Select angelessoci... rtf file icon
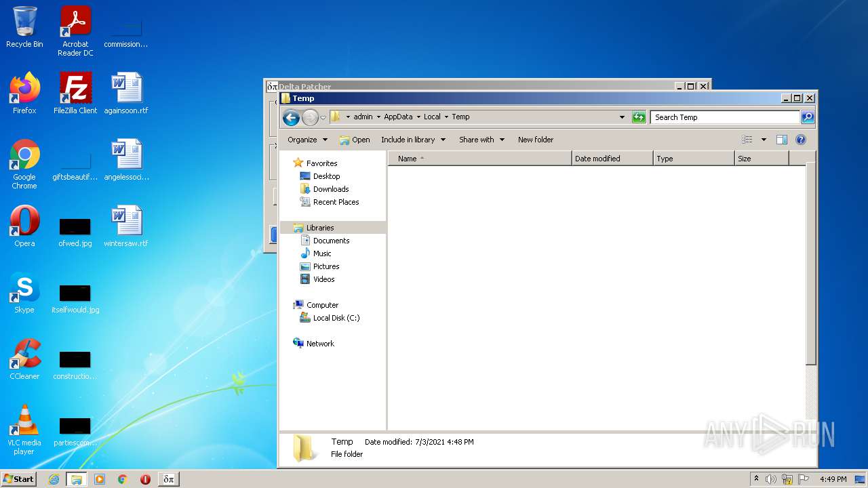868x488 pixels. click(x=126, y=160)
